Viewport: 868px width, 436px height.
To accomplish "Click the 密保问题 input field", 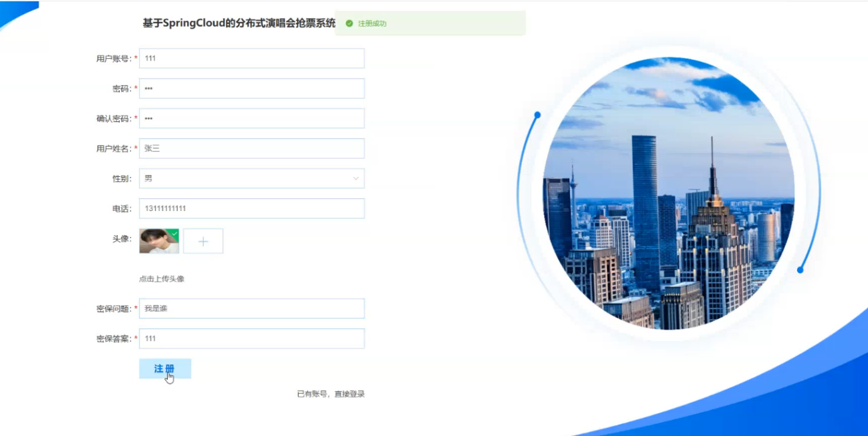I will pos(252,308).
